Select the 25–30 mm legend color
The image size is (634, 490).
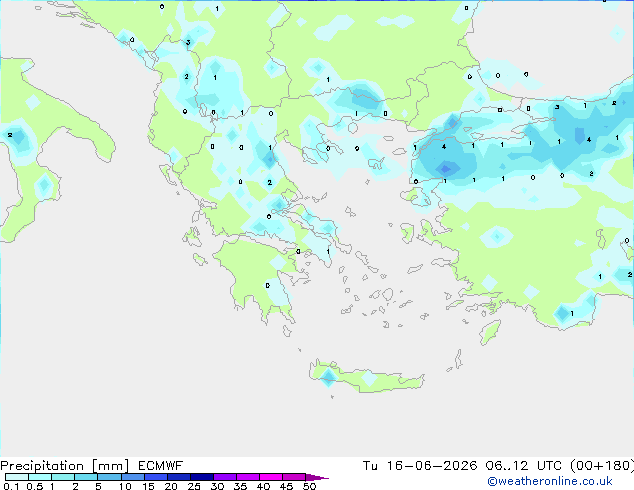click(202, 477)
